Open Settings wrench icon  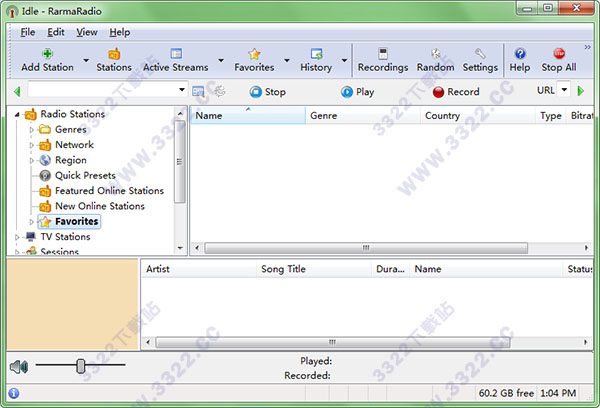pos(480,54)
